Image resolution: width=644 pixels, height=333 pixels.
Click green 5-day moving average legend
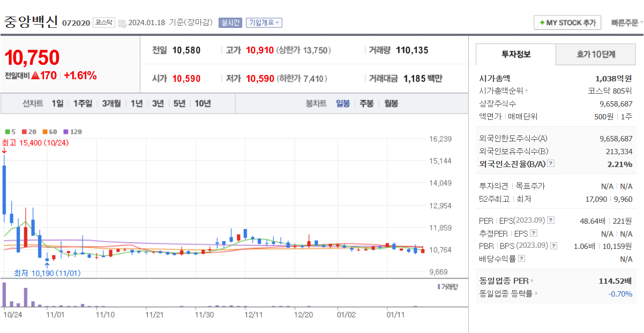10,131
